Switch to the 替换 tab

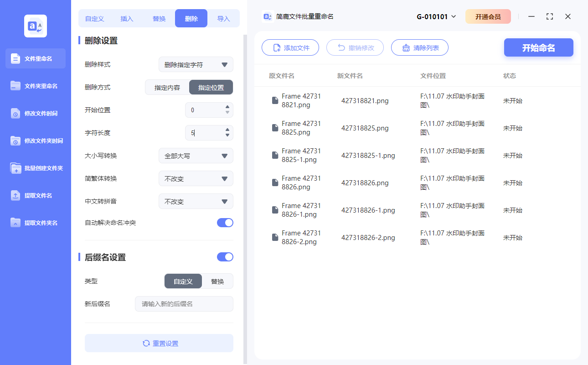pos(159,18)
